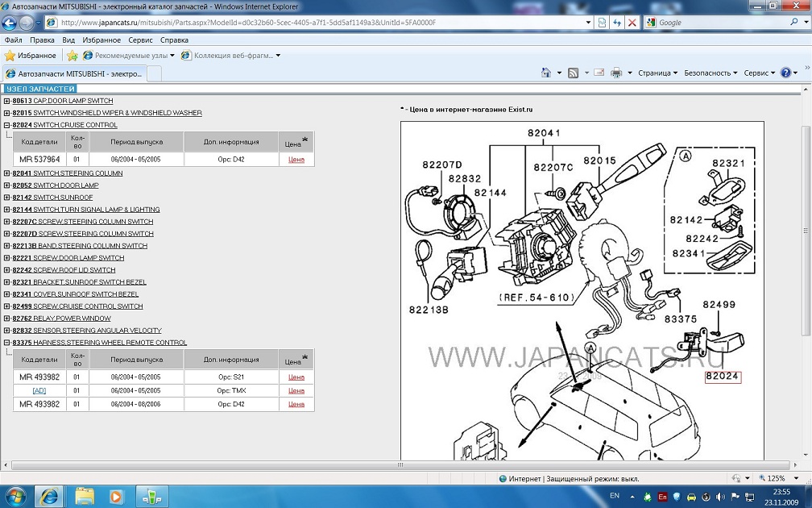
Task: Collapse the 83375 HARNESS,STEERING WHEEL node
Action: click(6, 343)
